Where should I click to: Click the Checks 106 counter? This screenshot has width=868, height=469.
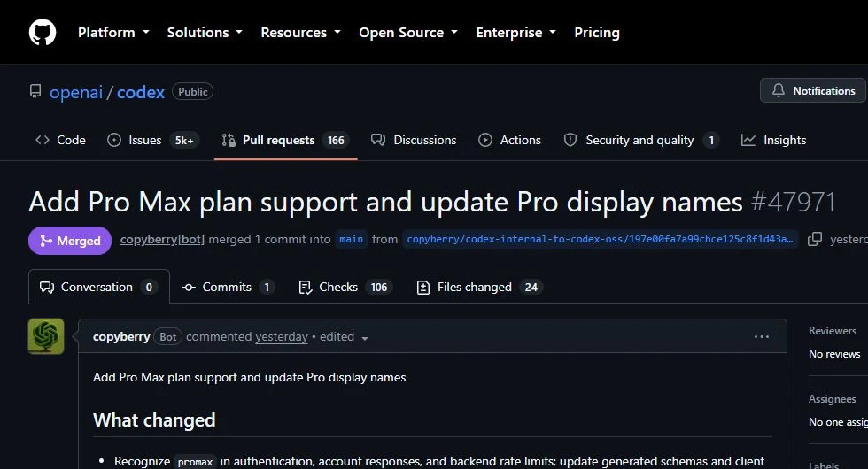click(379, 287)
